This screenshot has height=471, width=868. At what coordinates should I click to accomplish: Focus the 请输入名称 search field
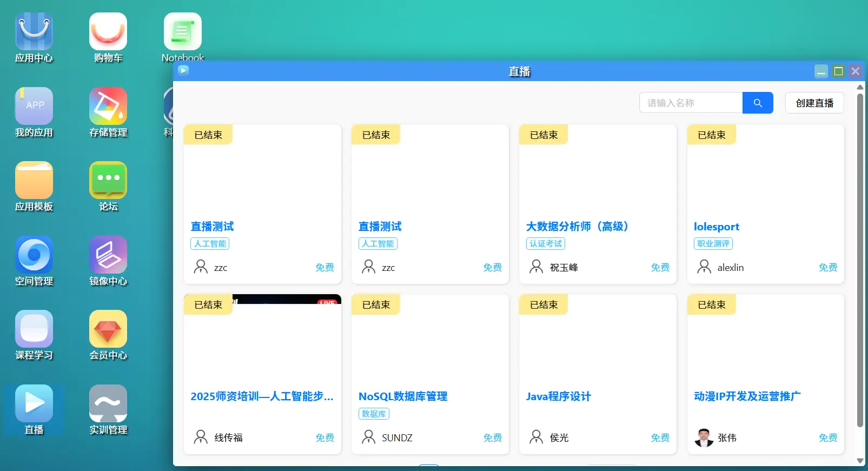pyautogui.click(x=691, y=103)
